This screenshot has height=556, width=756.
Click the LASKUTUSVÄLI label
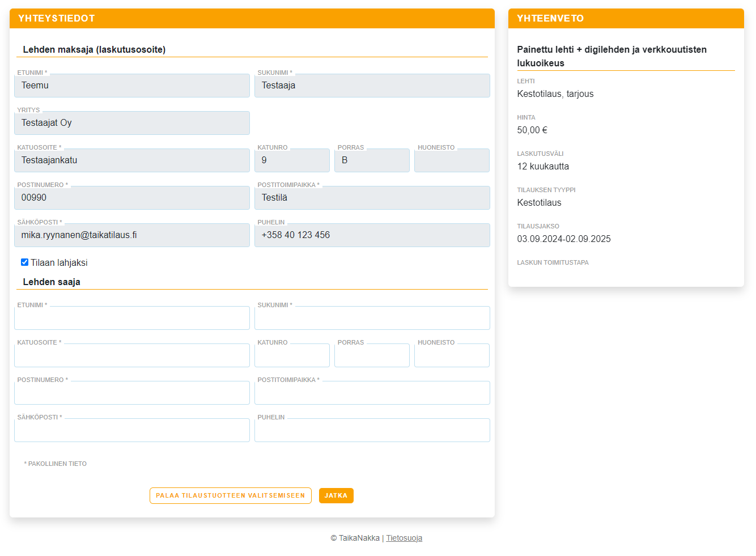[x=540, y=154]
